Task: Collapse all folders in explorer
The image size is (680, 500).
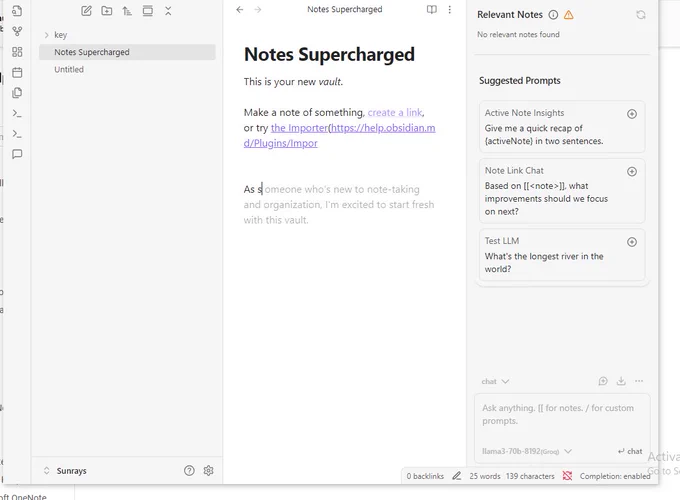Action: tap(168, 11)
